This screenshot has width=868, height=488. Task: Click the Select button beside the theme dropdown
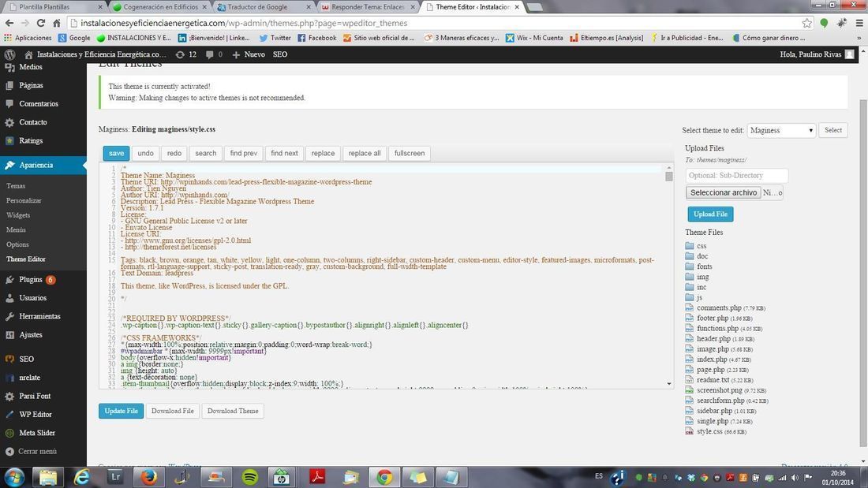(833, 130)
